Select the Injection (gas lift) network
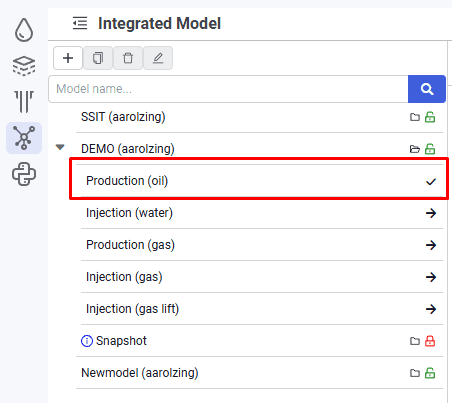Screen dimensions: 452x403 pyautogui.click(x=132, y=309)
